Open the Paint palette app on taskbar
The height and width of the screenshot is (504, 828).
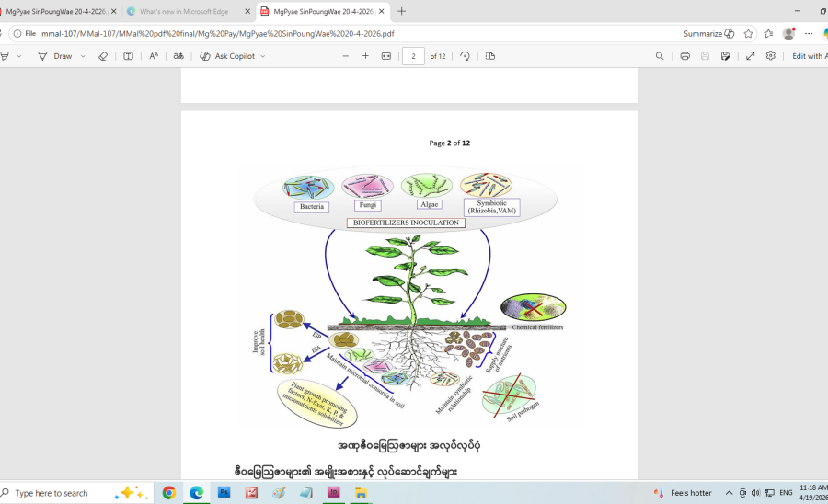tap(279, 493)
